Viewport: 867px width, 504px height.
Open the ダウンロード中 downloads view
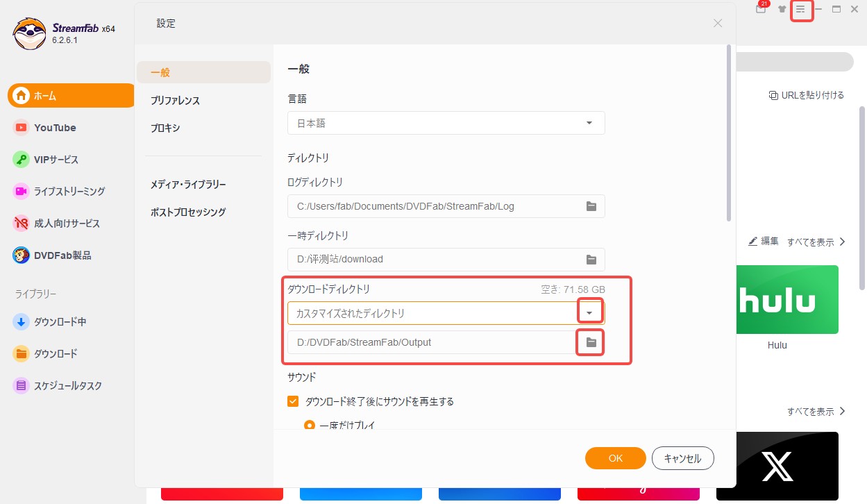pyautogui.click(x=60, y=321)
